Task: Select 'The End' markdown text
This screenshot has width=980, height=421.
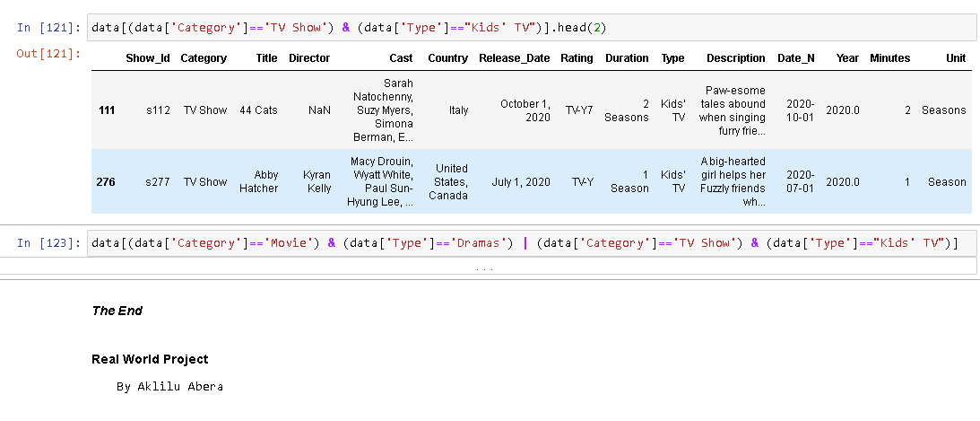Action: tap(117, 311)
